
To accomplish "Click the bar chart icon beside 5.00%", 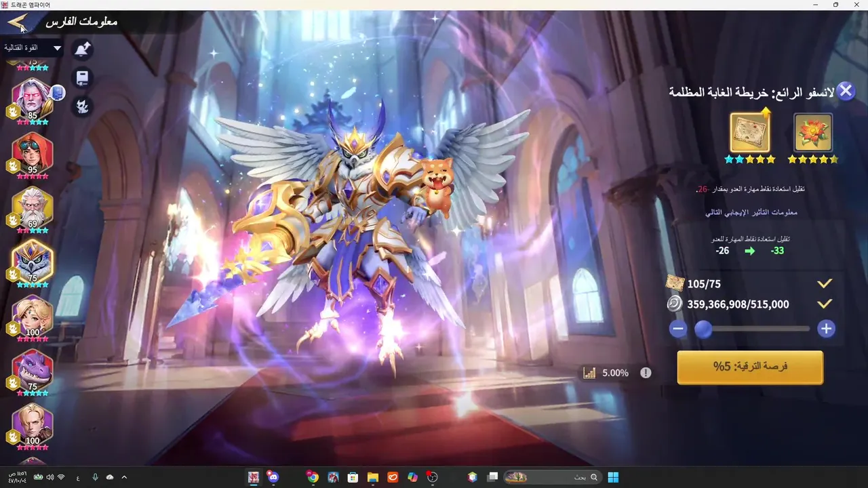I will tap(589, 373).
